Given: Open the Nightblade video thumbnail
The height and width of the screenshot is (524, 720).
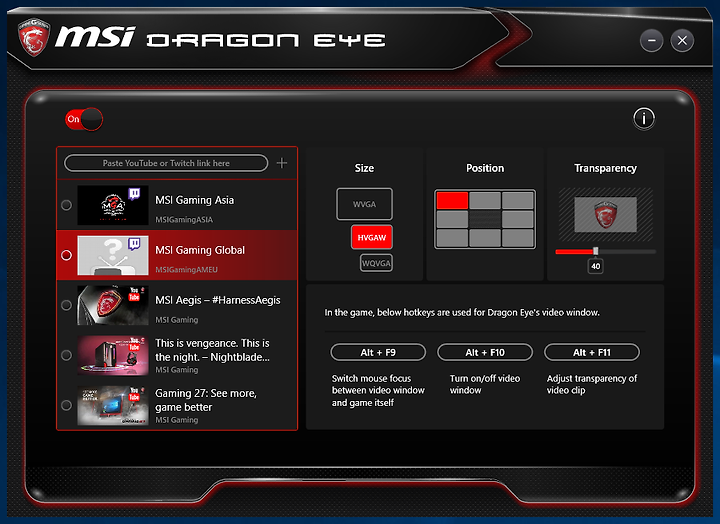Looking at the screenshot, I should pyautogui.click(x=113, y=355).
